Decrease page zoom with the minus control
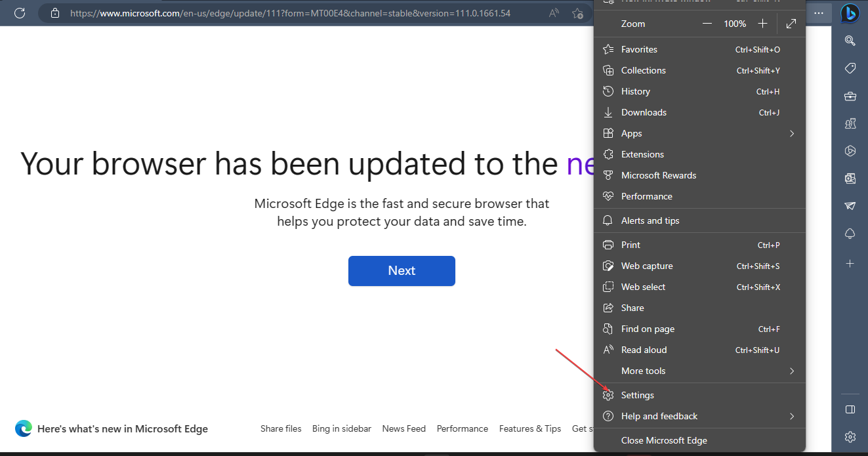This screenshot has width=868, height=456. click(x=707, y=23)
